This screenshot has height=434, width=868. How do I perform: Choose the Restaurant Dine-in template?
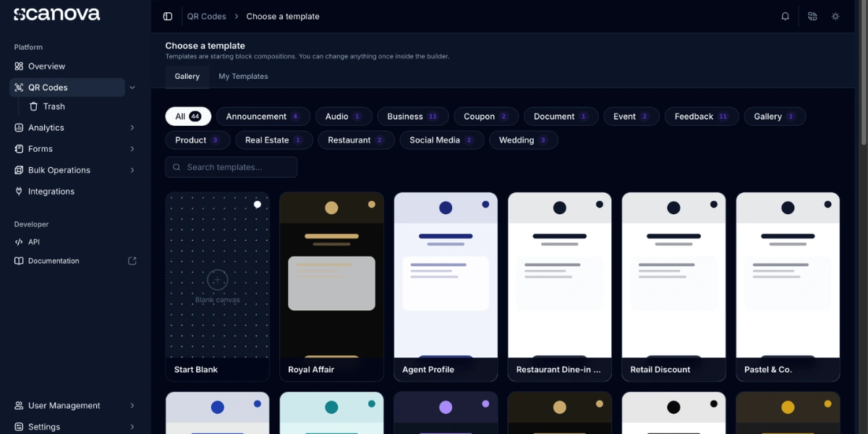(560, 287)
